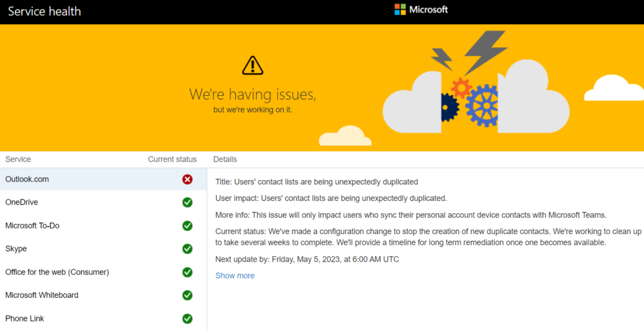Click the Title line about duplicated contact lists
644x331 pixels.
pyautogui.click(x=317, y=182)
